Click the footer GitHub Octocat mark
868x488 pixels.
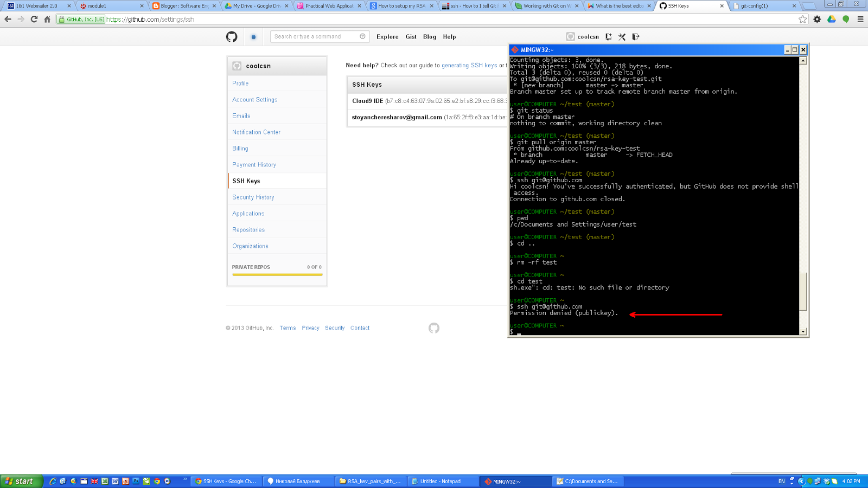pos(434,328)
